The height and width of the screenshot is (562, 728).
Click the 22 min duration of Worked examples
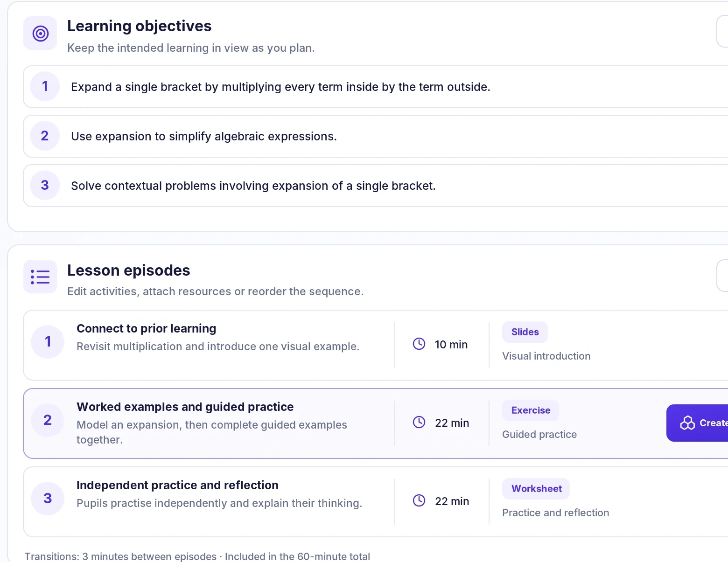click(x=452, y=423)
